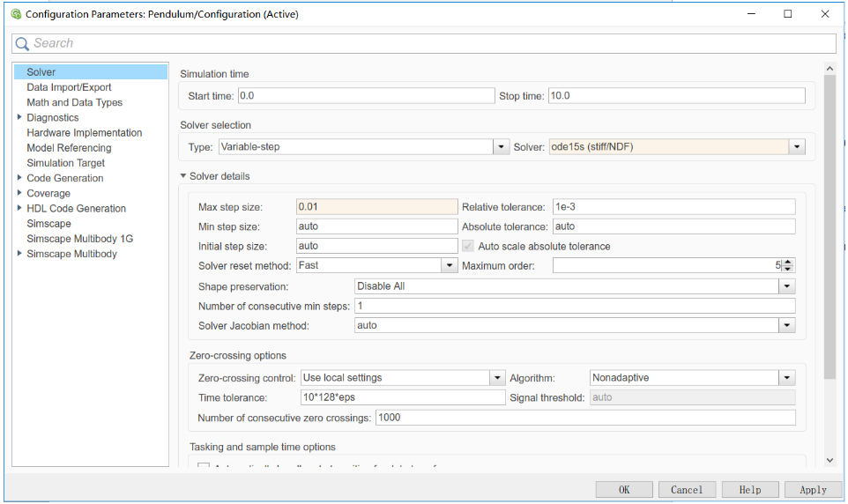Open Hardware Implementation settings
This screenshot has height=504, width=848.
(x=85, y=132)
